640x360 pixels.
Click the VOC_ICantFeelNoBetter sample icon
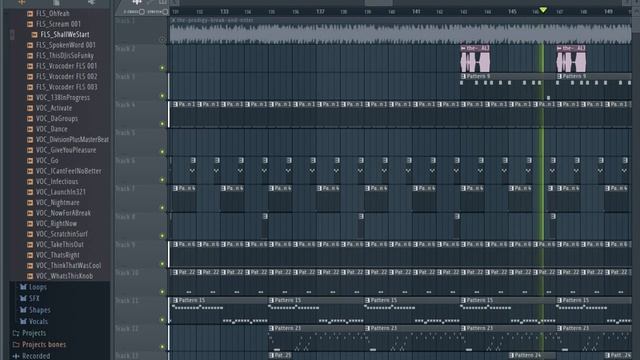coord(30,171)
